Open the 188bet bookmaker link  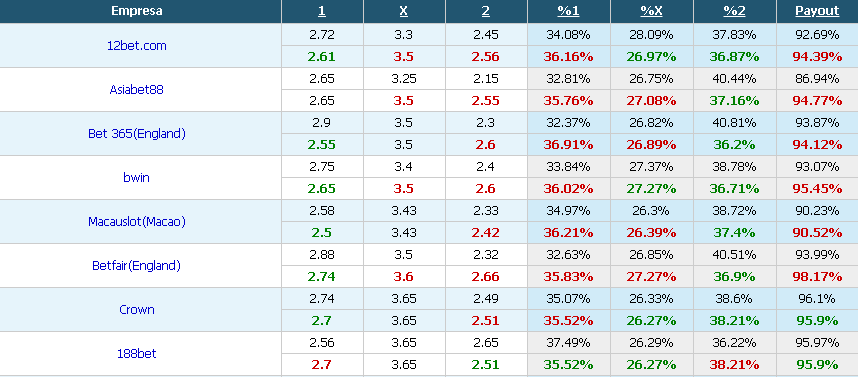point(137,353)
